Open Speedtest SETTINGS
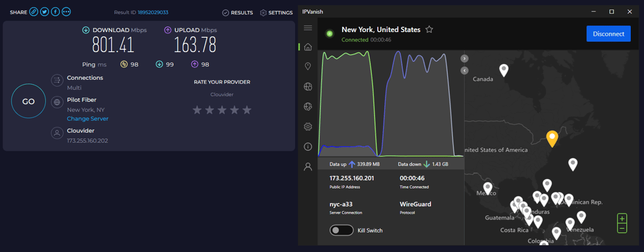This screenshot has width=644, height=252. pyautogui.click(x=277, y=13)
